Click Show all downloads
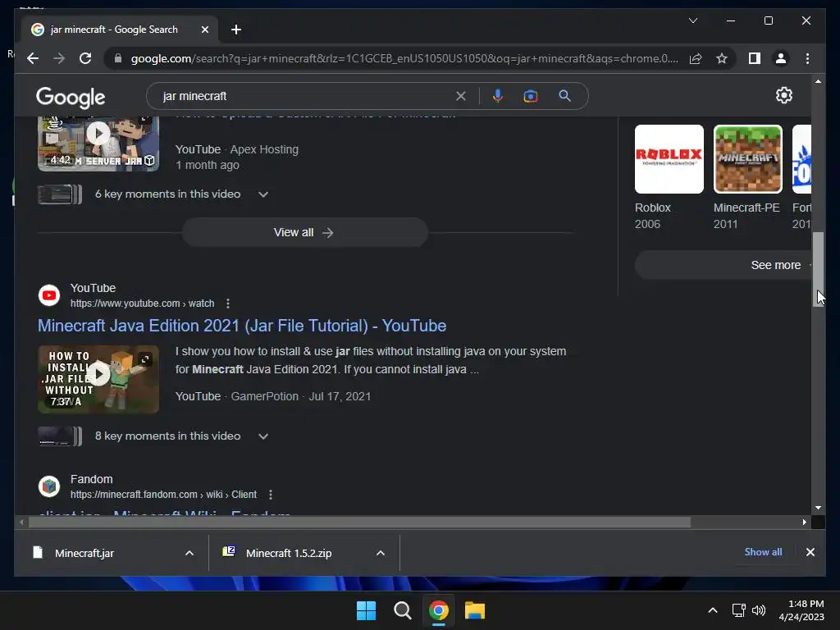840x630 pixels. tap(763, 552)
